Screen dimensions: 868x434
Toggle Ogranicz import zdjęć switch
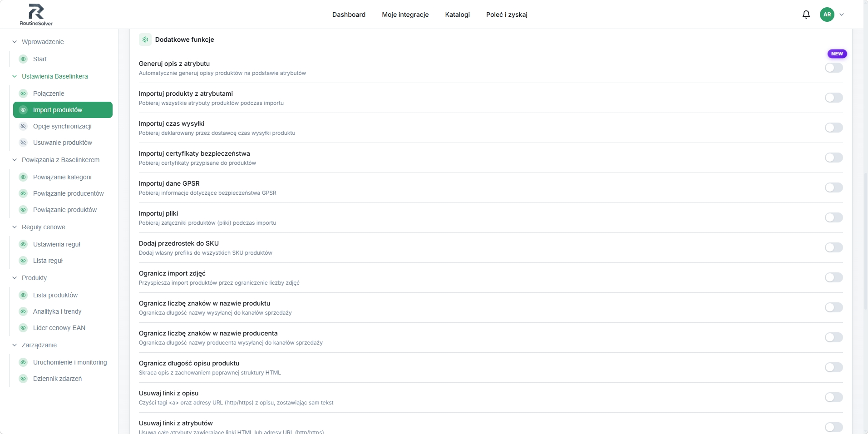point(833,277)
